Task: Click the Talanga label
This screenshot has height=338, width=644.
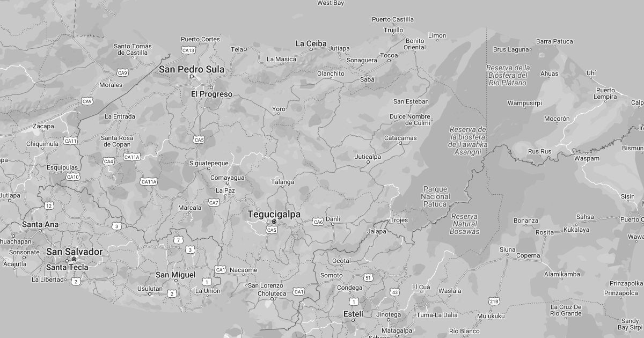Action: tap(283, 182)
